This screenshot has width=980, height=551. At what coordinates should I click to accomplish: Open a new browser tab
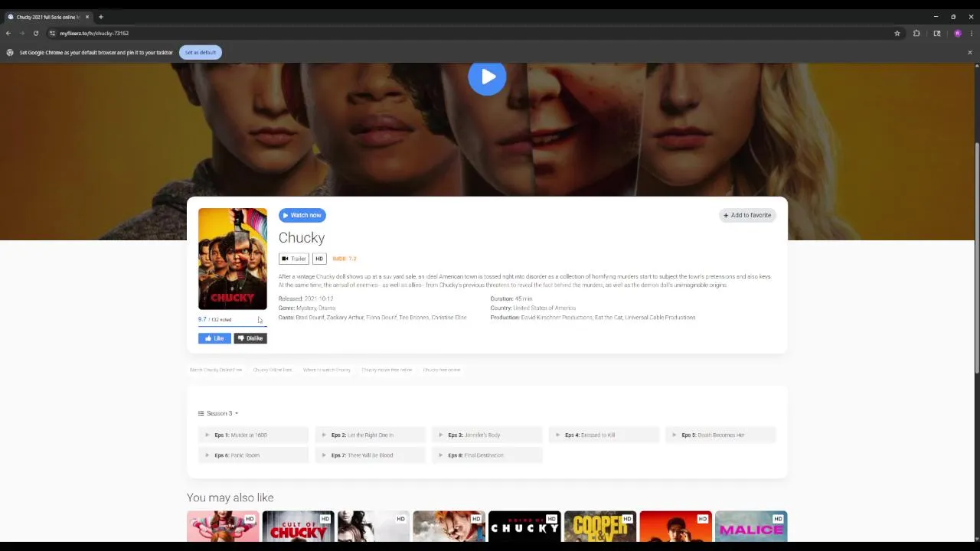pyautogui.click(x=100, y=17)
